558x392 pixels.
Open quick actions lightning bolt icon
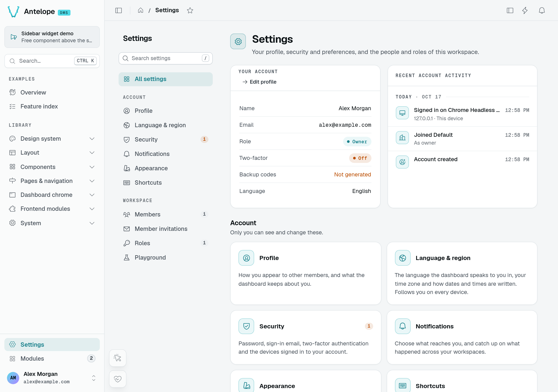[525, 10]
